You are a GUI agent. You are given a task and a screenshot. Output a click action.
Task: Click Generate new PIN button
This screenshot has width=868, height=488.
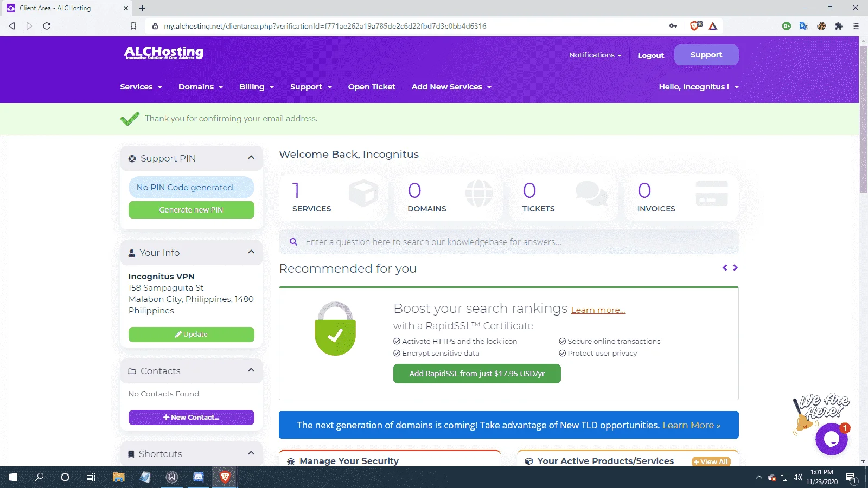pyautogui.click(x=191, y=210)
